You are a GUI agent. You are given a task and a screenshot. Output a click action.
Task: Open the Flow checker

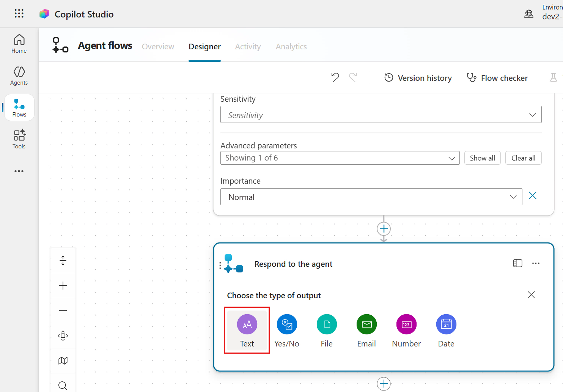(x=497, y=78)
